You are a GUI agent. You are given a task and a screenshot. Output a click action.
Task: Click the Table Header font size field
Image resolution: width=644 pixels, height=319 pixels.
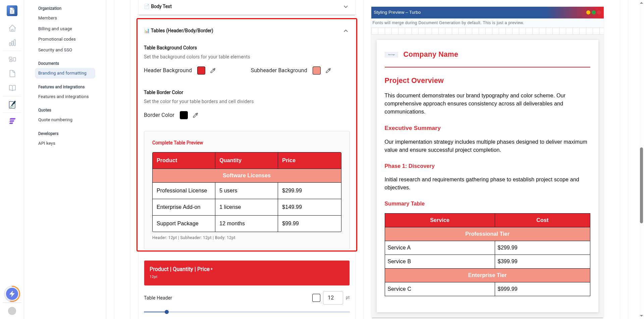point(333,298)
